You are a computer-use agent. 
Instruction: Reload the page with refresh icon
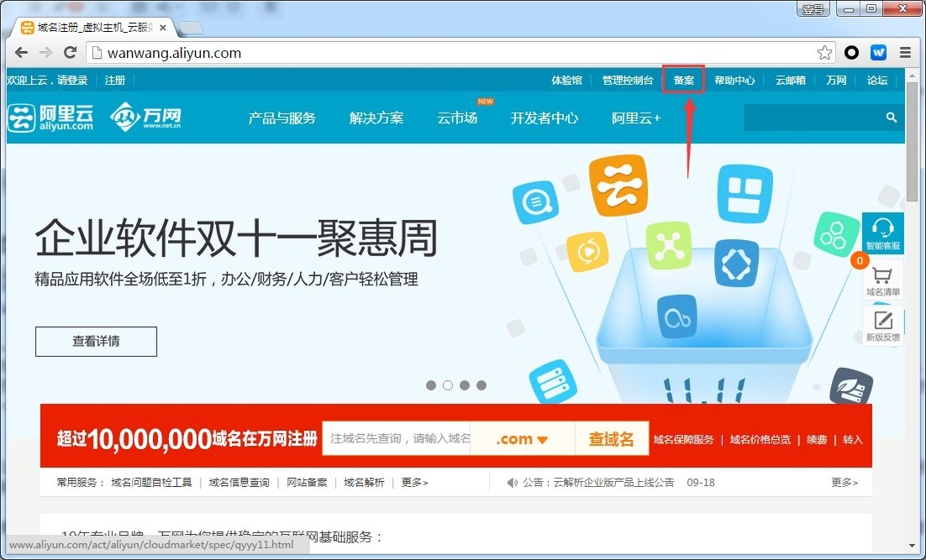71,53
